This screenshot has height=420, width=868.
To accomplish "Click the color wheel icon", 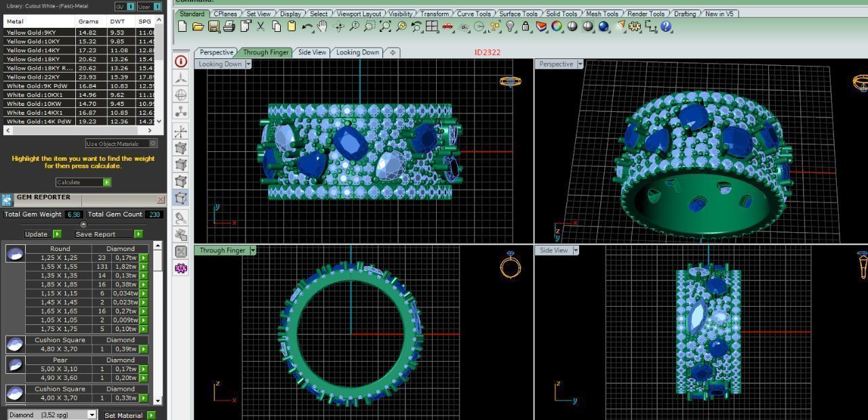I will 557,26.
